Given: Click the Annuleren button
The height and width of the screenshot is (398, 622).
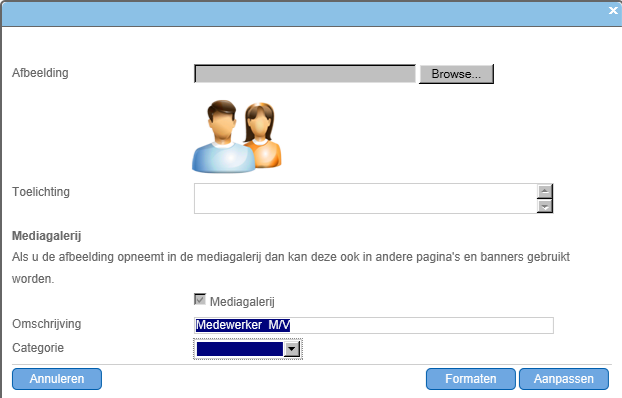Looking at the screenshot, I should point(57,379).
